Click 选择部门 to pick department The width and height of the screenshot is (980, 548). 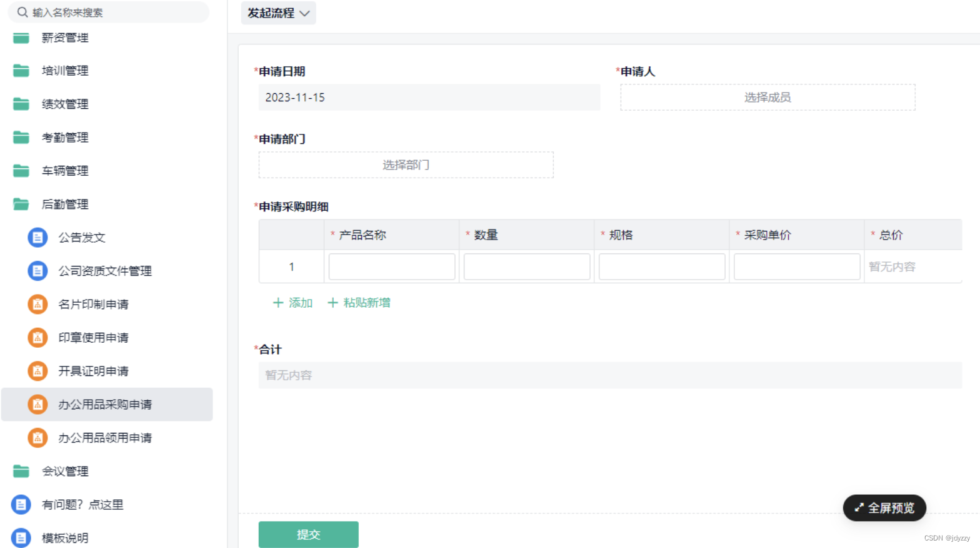click(x=406, y=165)
